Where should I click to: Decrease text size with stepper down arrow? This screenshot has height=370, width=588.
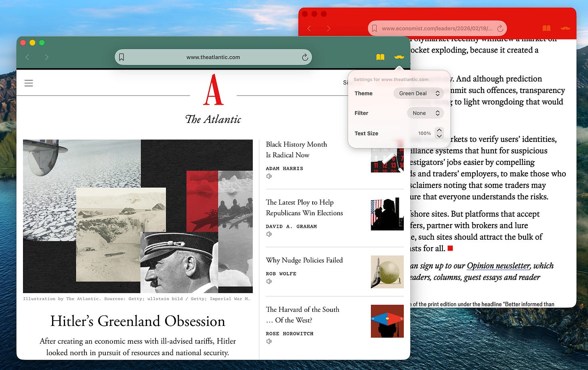(x=439, y=136)
